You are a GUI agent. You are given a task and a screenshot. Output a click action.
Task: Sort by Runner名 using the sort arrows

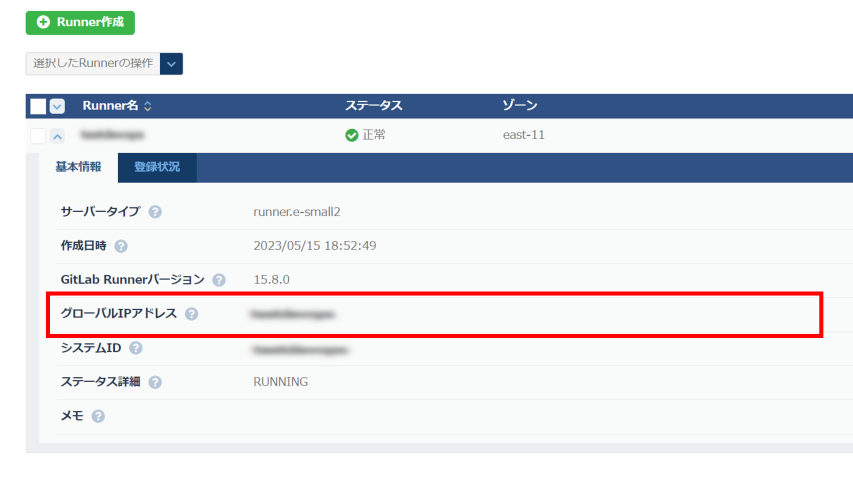click(149, 106)
